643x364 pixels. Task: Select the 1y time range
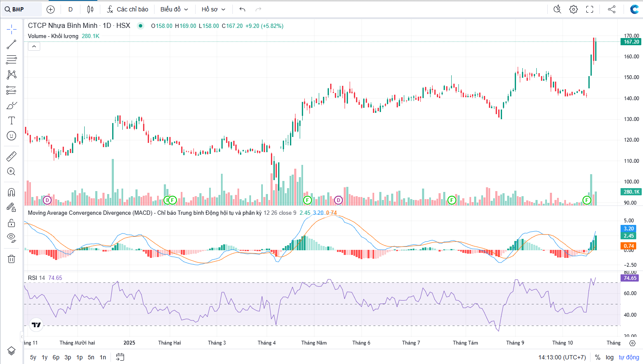point(44,357)
